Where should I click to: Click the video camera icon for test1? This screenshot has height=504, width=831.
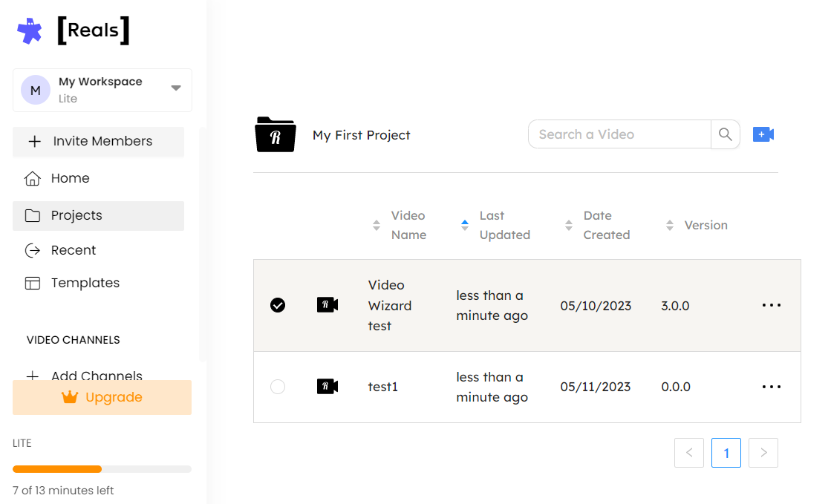pos(327,387)
